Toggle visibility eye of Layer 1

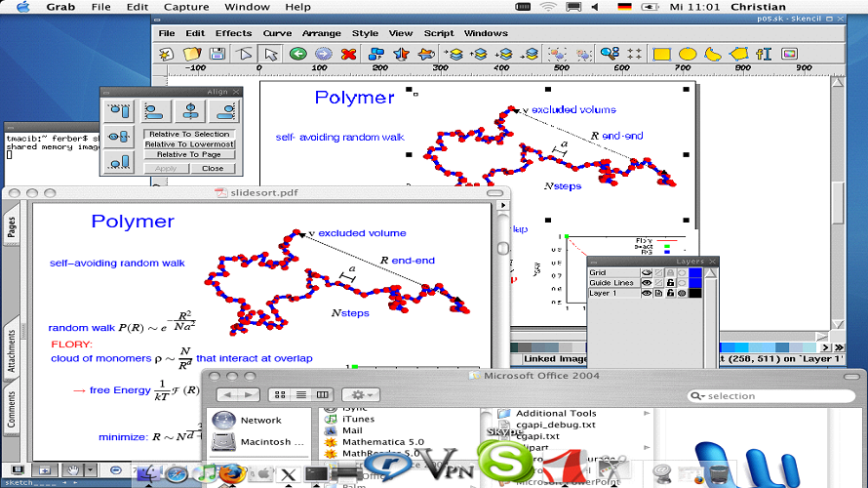pos(646,293)
